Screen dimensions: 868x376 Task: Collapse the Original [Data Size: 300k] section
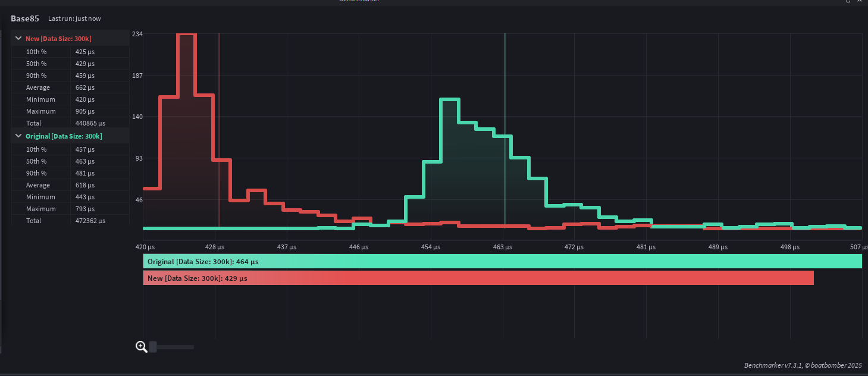[18, 136]
